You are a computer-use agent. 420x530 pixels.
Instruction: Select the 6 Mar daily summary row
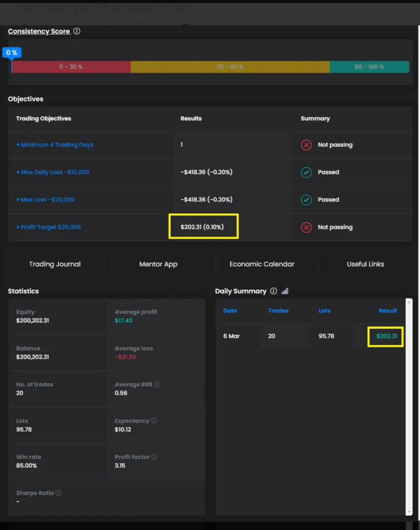tap(310, 336)
